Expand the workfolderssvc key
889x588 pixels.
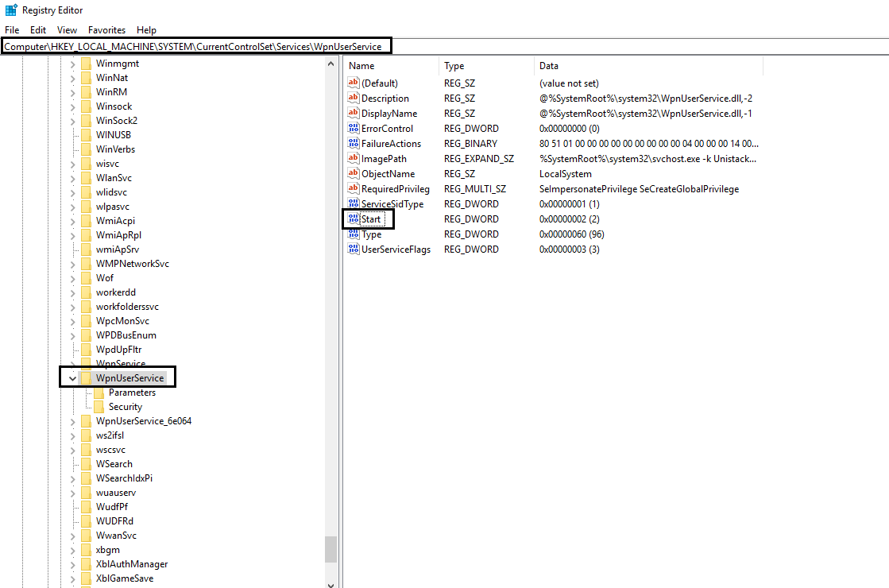(72, 307)
